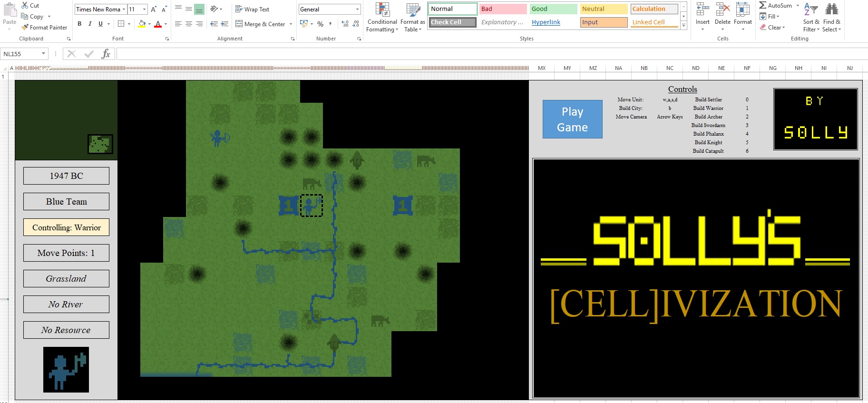868x403 pixels.
Task: Expand the General number format dropdown
Action: [357, 9]
